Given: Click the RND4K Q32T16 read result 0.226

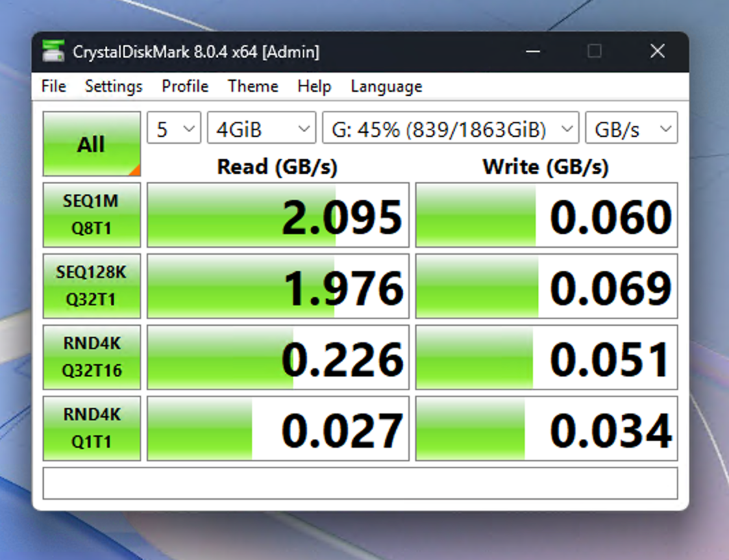Looking at the screenshot, I should pyautogui.click(x=278, y=357).
